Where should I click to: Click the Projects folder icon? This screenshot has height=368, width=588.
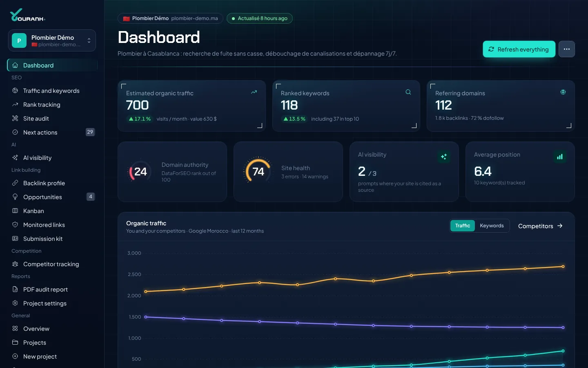[x=15, y=342]
